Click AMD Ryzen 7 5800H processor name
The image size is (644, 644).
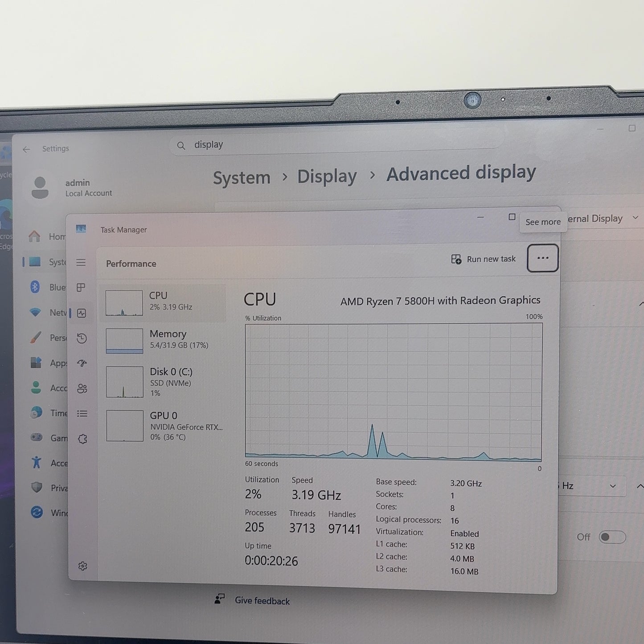tap(440, 301)
